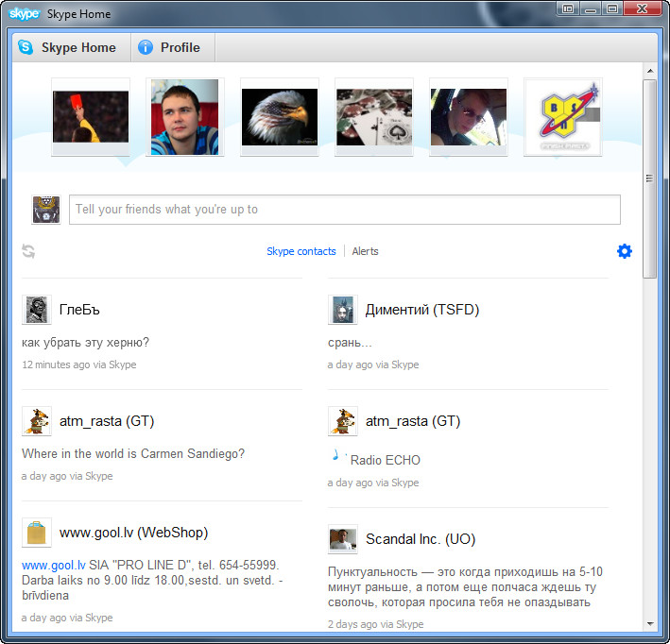
Task: Click '2 days ago via Skype' timestamp
Action: pyautogui.click(x=375, y=624)
